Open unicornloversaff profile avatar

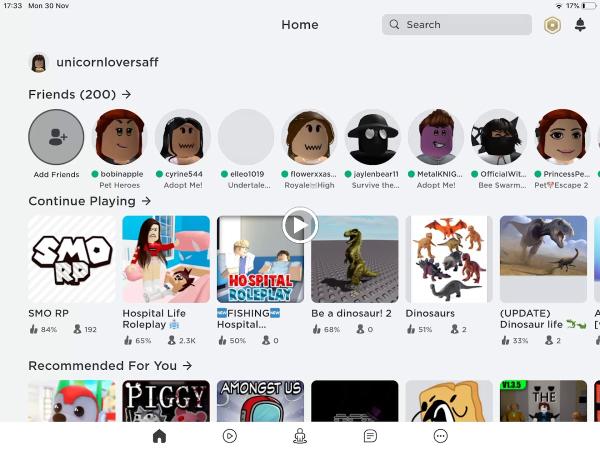click(x=38, y=62)
